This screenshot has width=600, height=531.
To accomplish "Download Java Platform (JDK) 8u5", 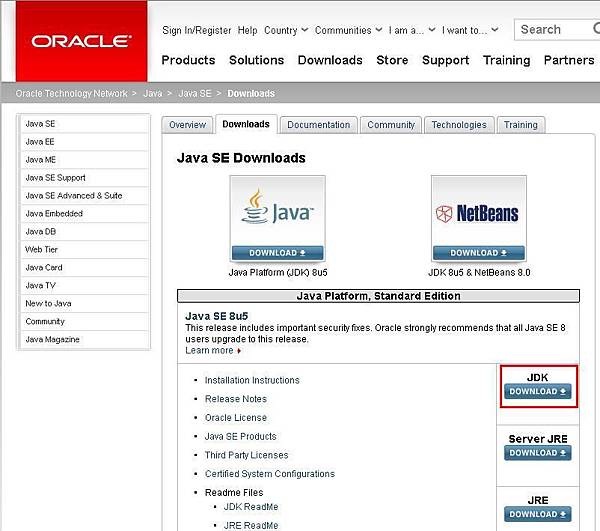I will (x=277, y=253).
